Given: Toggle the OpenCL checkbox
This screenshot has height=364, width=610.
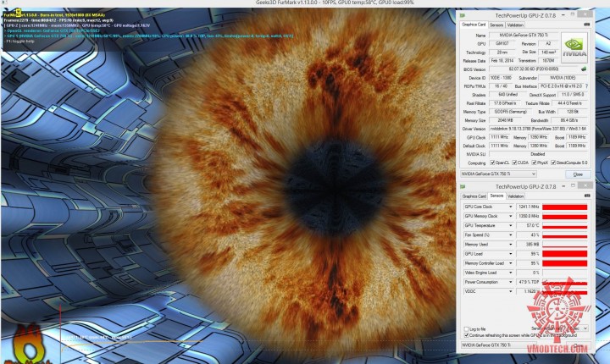Looking at the screenshot, I should (x=492, y=163).
